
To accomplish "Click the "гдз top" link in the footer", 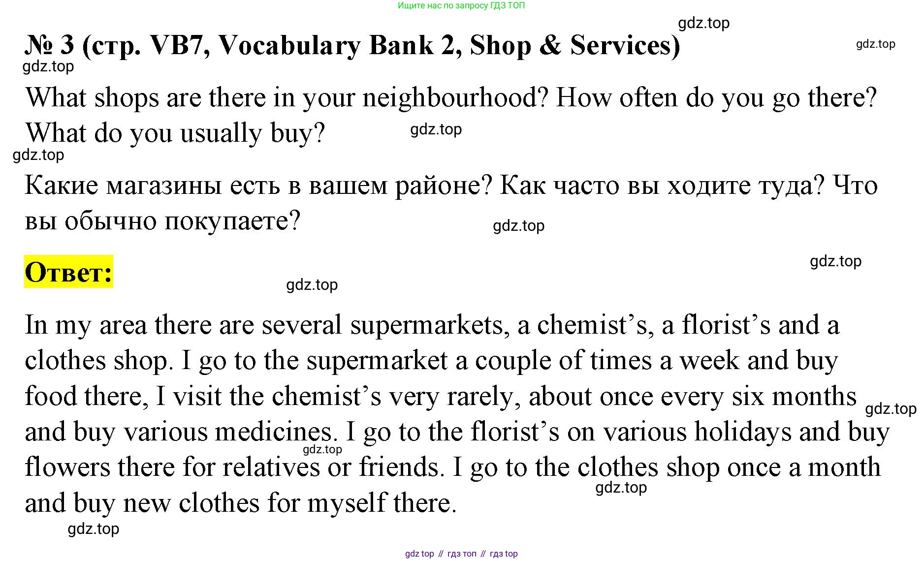I will coord(504,554).
